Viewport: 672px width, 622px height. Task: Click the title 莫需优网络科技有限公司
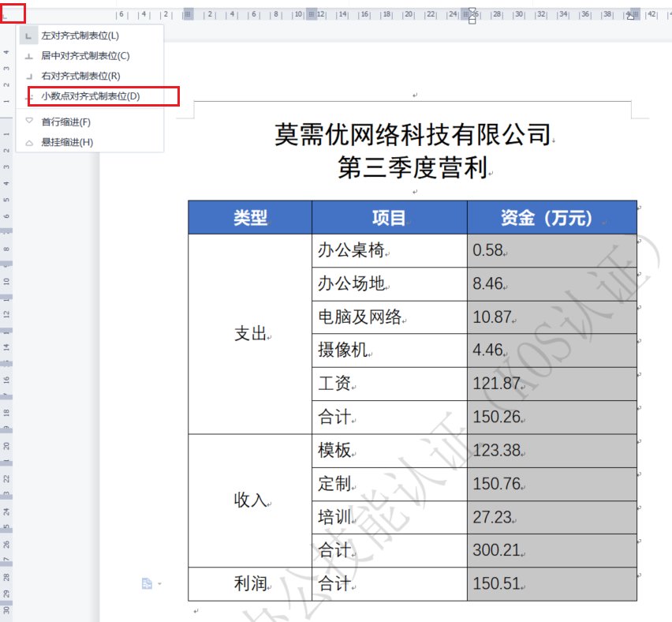click(x=412, y=135)
